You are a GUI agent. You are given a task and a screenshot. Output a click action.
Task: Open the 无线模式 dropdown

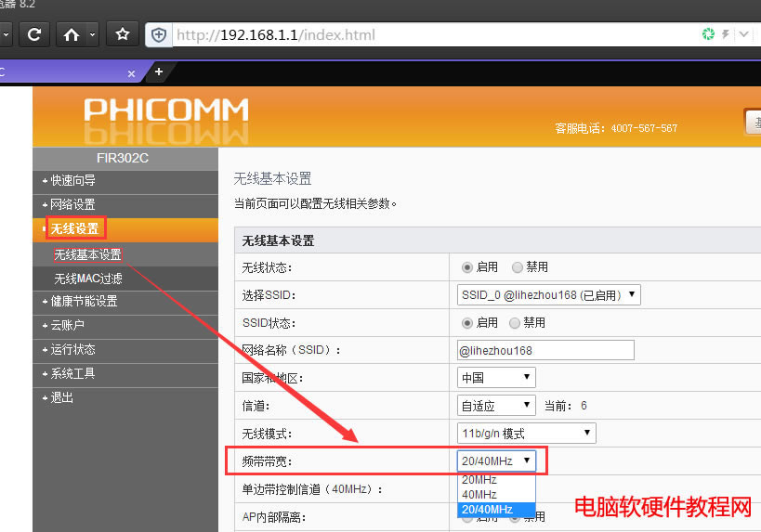pyautogui.click(x=526, y=434)
